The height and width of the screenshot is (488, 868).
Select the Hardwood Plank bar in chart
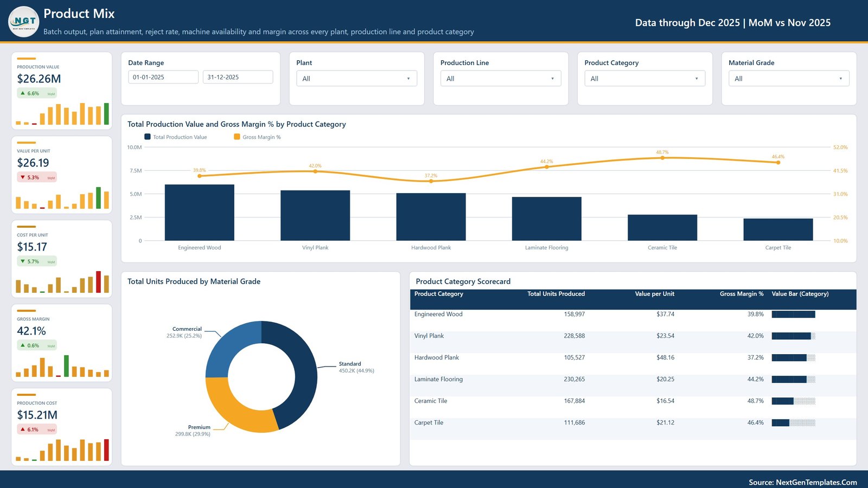click(x=431, y=217)
